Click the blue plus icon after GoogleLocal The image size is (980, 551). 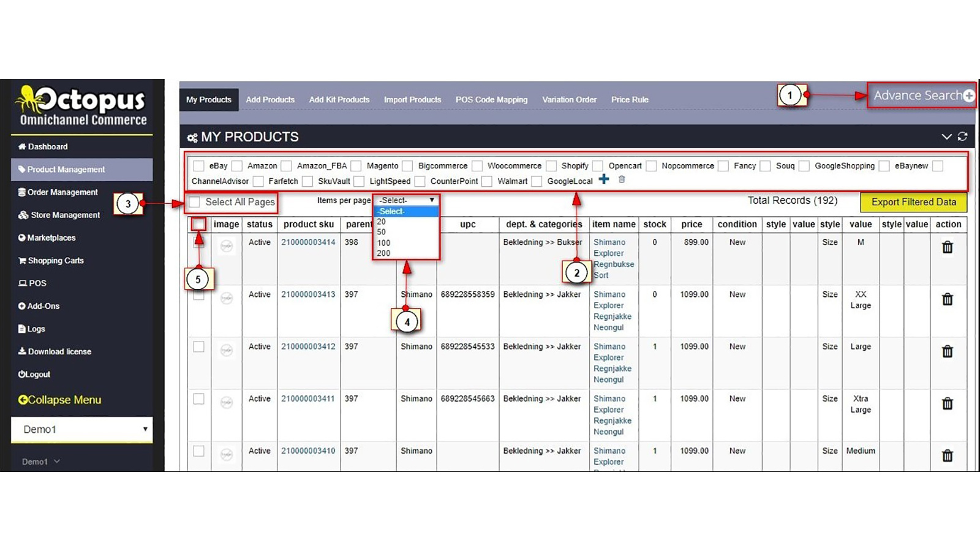point(604,179)
